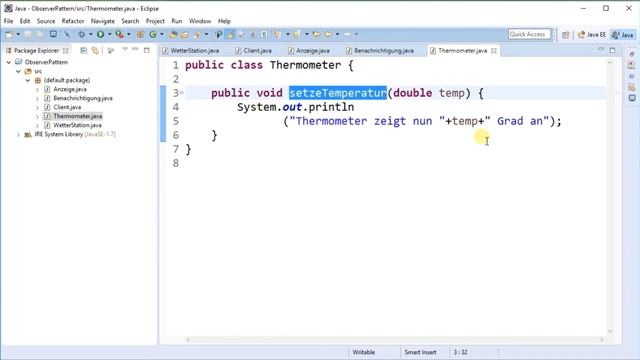The width and height of the screenshot is (640, 360).
Task: Open the Run configurations dropdown arrow
Action: [109, 35]
